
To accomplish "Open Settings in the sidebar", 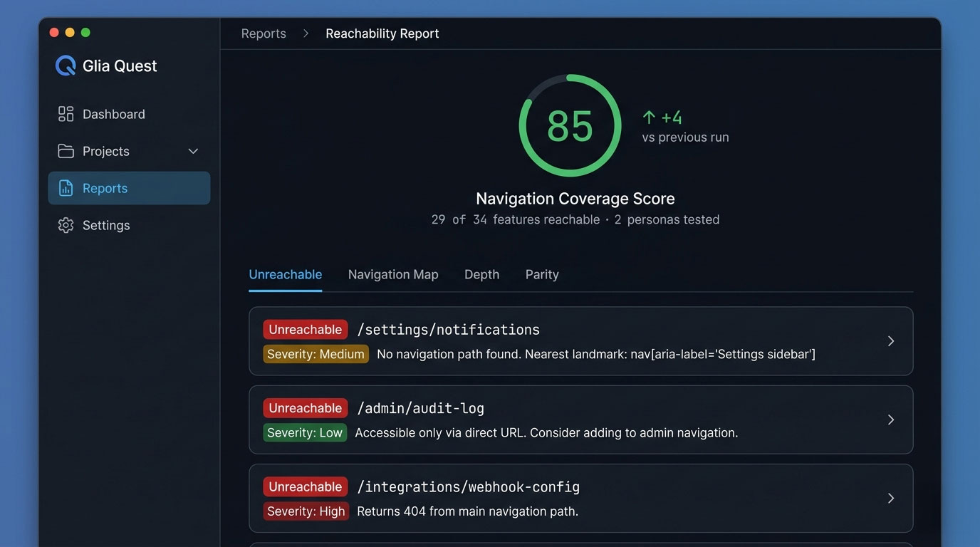I will tap(129, 225).
